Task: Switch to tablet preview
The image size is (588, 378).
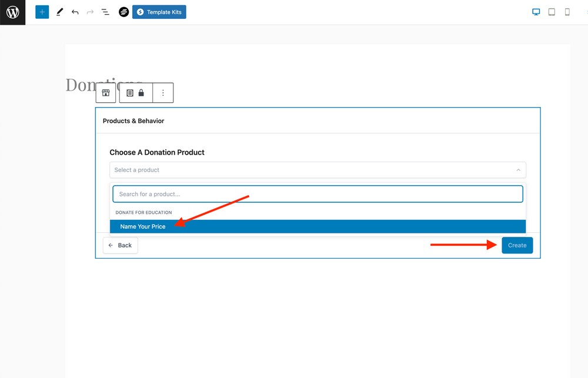Action: click(552, 11)
